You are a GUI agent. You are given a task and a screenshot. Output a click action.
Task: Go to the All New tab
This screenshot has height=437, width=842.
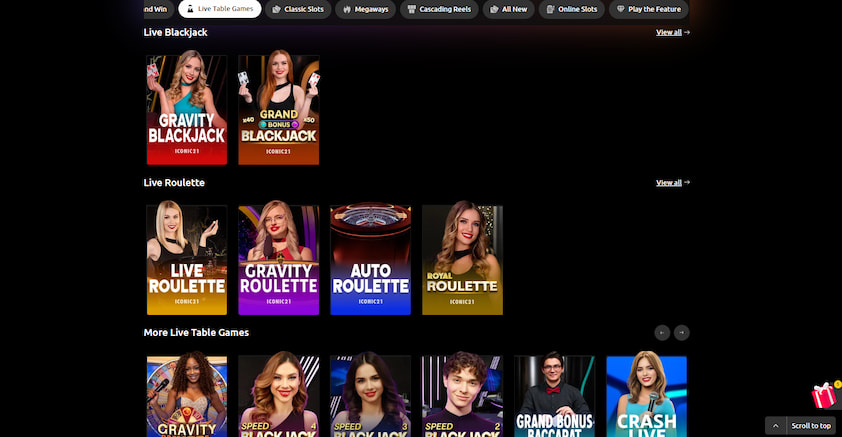point(509,9)
